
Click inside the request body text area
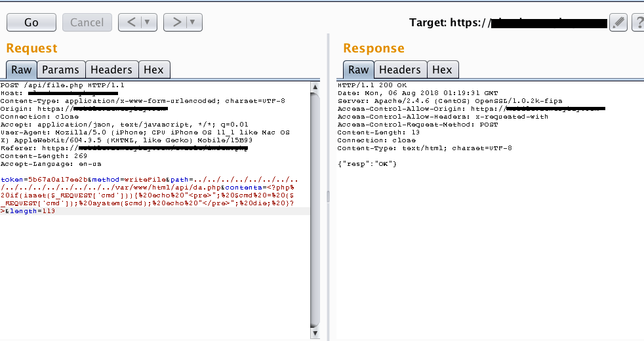tap(151, 262)
